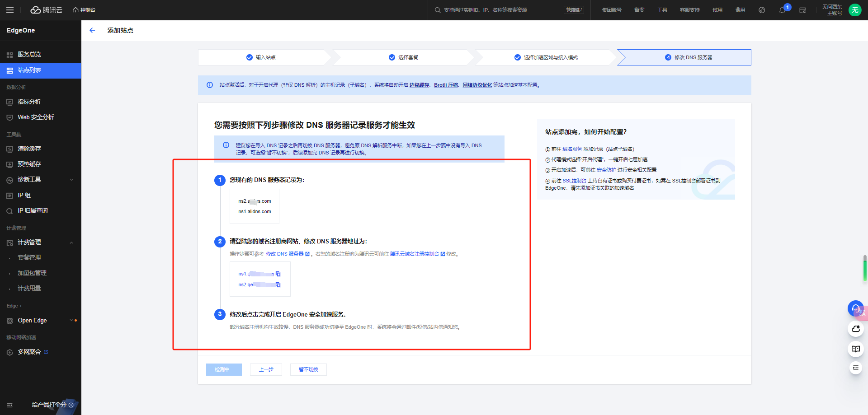Image resolution: width=868 pixels, height=415 pixels.
Task: Collapse sidebar with bottom-left icon
Action: (9, 405)
